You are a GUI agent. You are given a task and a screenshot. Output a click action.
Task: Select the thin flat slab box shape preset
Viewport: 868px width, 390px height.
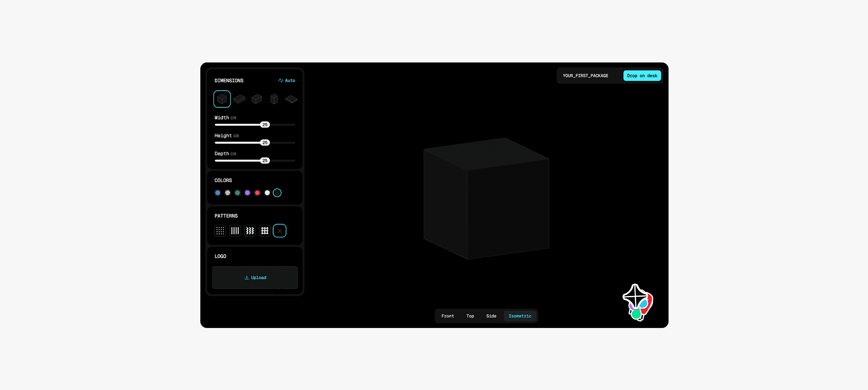click(x=291, y=99)
